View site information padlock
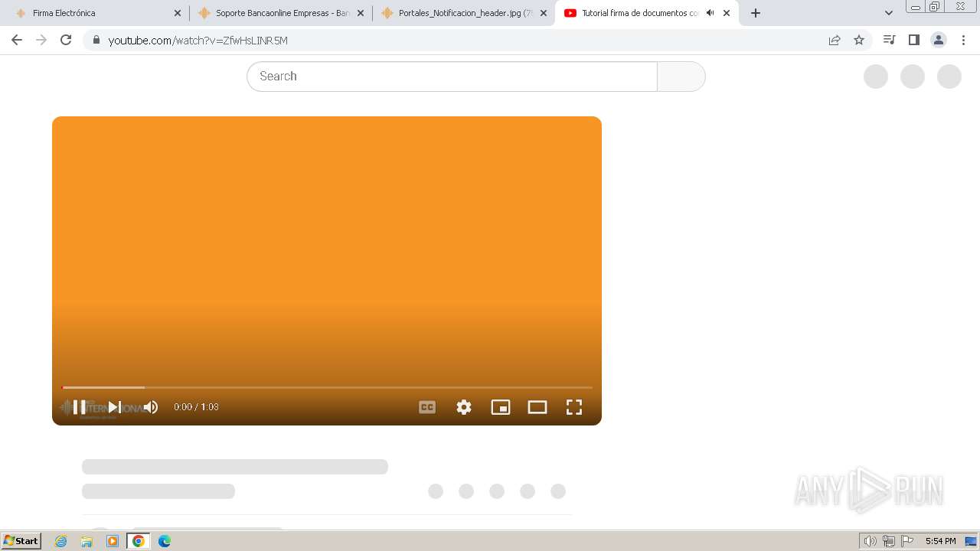This screenshot has width=980, height=551. [x=96, y=40]
